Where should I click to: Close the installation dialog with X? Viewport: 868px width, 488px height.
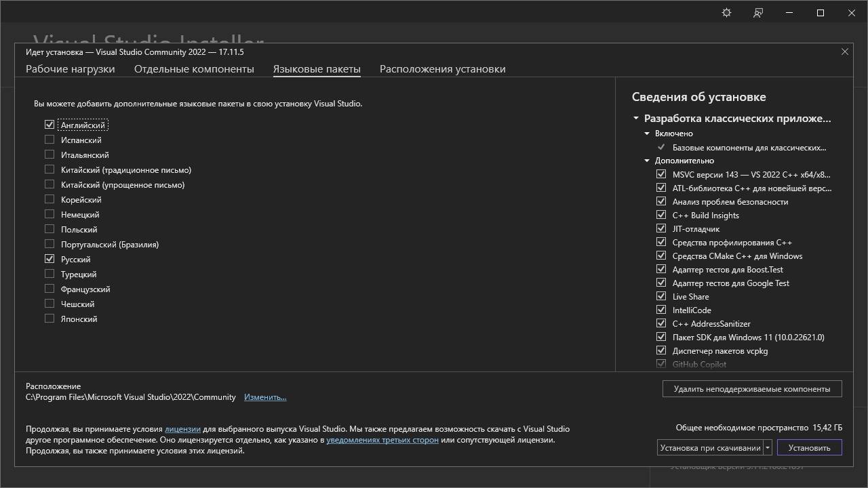pyautogui.click(x=844, y=52)
